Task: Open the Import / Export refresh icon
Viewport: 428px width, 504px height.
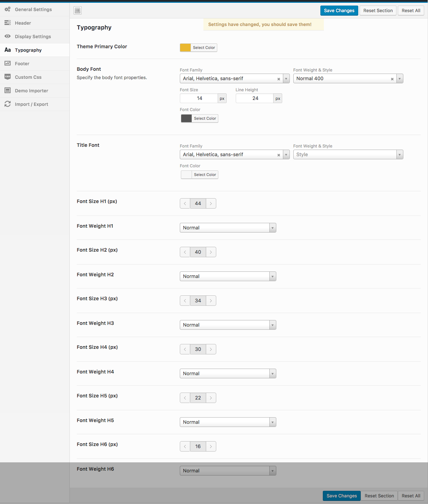Action: (x=7, y=104)
